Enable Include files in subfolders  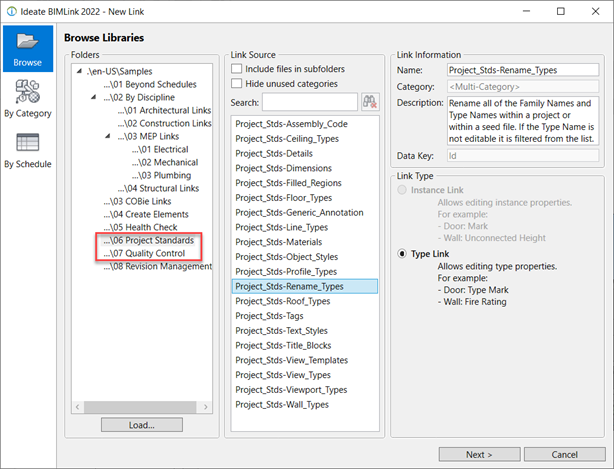click(237, 69)
